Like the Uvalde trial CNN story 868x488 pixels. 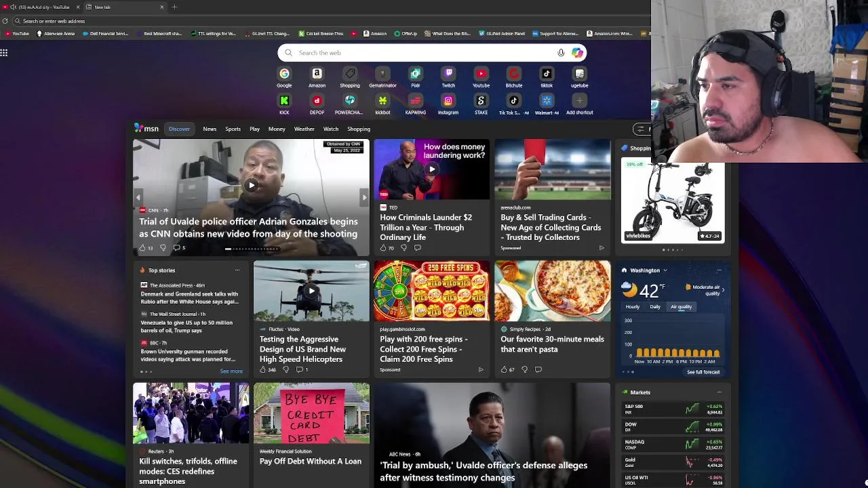click(142, 247)
